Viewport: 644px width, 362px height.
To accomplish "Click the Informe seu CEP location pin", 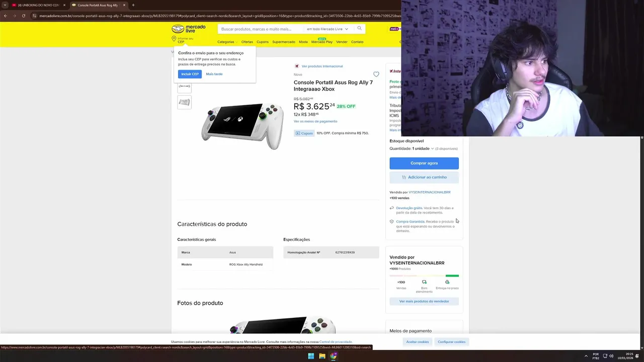I will (174, 39).
